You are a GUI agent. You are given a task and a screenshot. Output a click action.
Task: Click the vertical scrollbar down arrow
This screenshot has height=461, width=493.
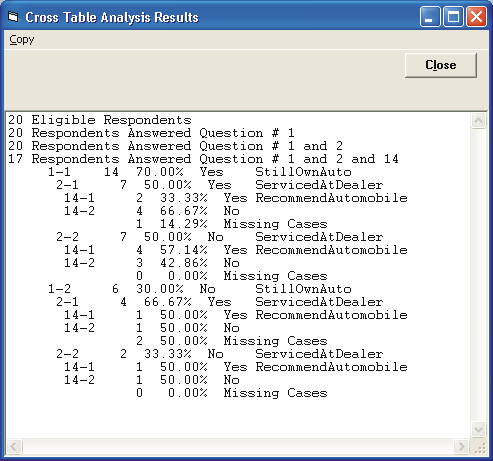coord(478,429)
